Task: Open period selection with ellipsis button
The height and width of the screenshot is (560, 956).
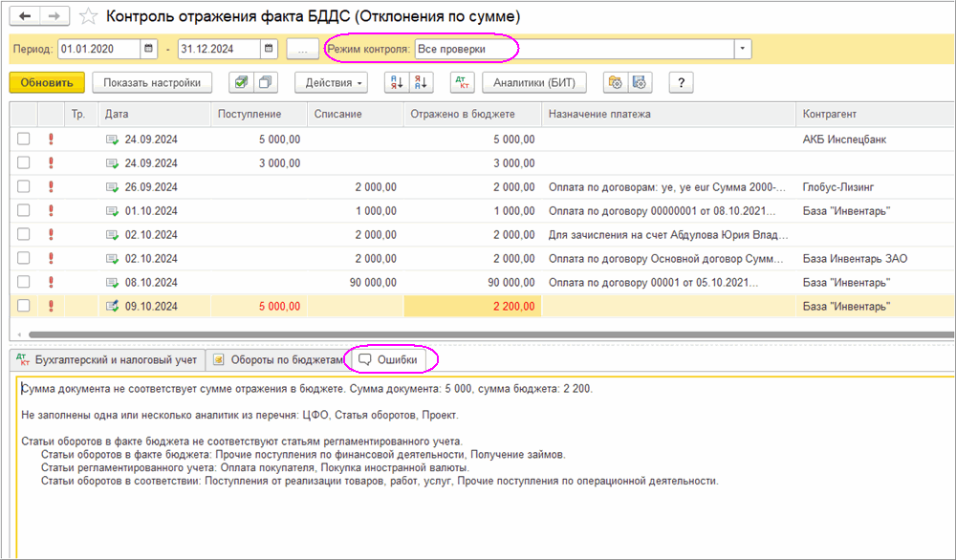Action: [x=302, y=49]
